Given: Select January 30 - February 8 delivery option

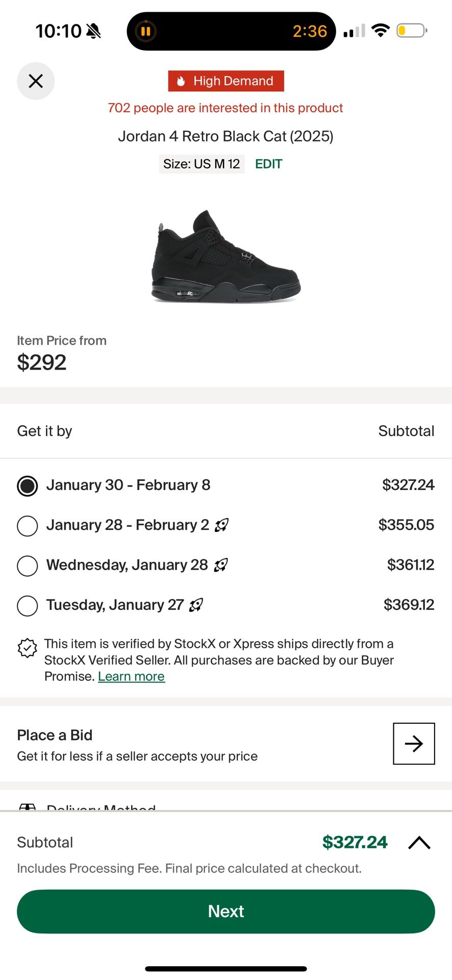Looking at the screenshot, I should click(28, 486).
